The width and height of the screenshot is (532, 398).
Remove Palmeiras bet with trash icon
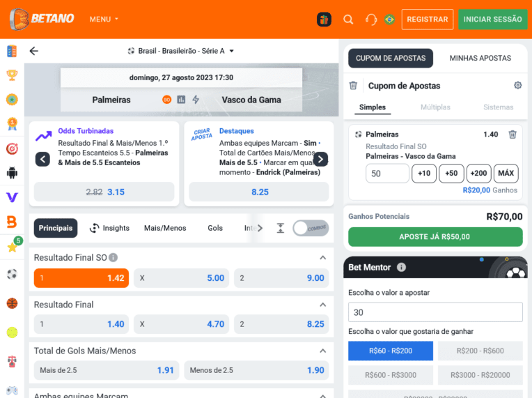513,135
